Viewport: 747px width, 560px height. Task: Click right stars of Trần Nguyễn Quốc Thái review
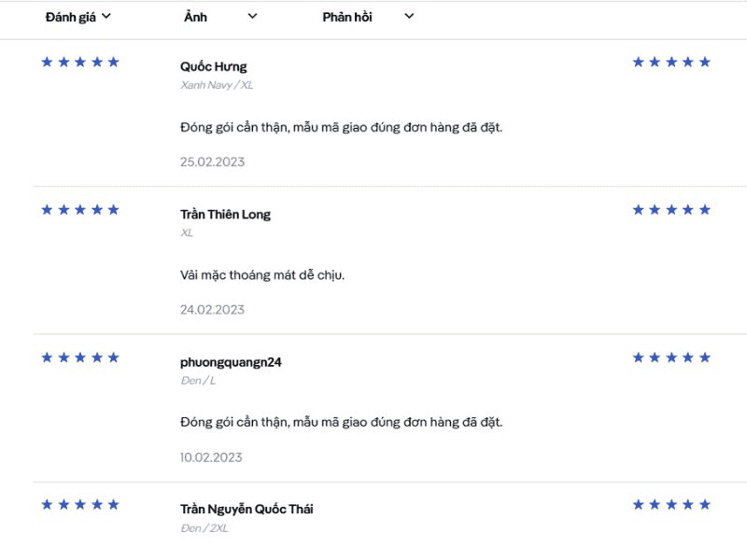(x=671, y=505)
